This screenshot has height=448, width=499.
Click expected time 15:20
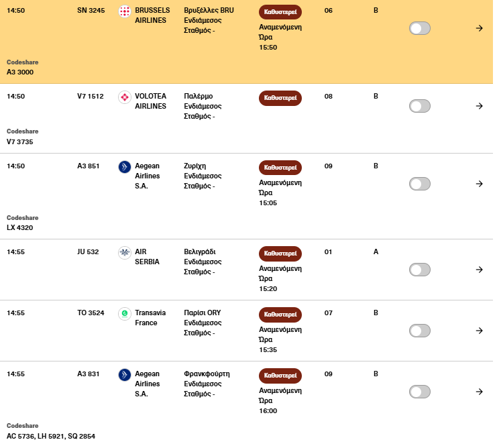click(x=268, y=289)
